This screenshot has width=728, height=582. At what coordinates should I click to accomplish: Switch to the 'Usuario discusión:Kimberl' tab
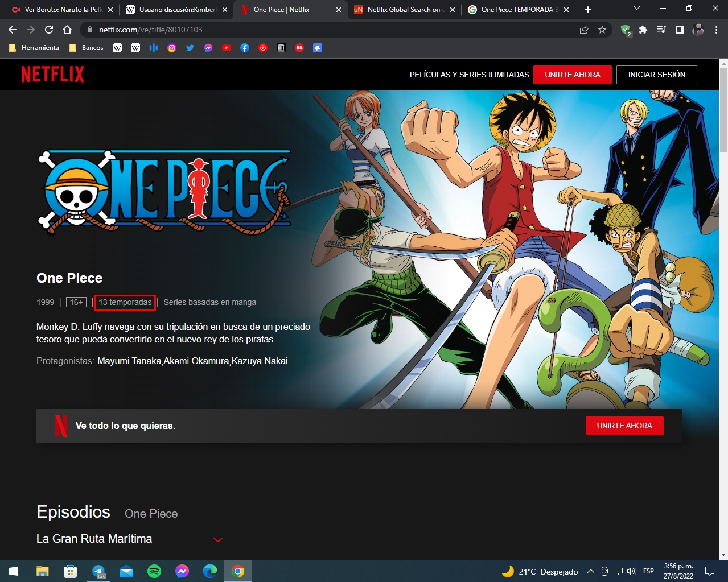pyautogui.click(x=176, y=10)
